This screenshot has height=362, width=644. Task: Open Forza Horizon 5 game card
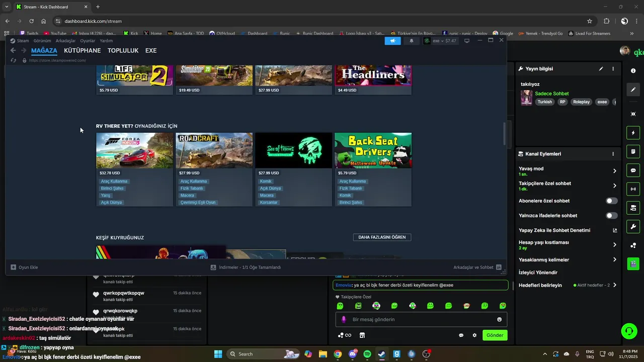click(x=134, y=169)
